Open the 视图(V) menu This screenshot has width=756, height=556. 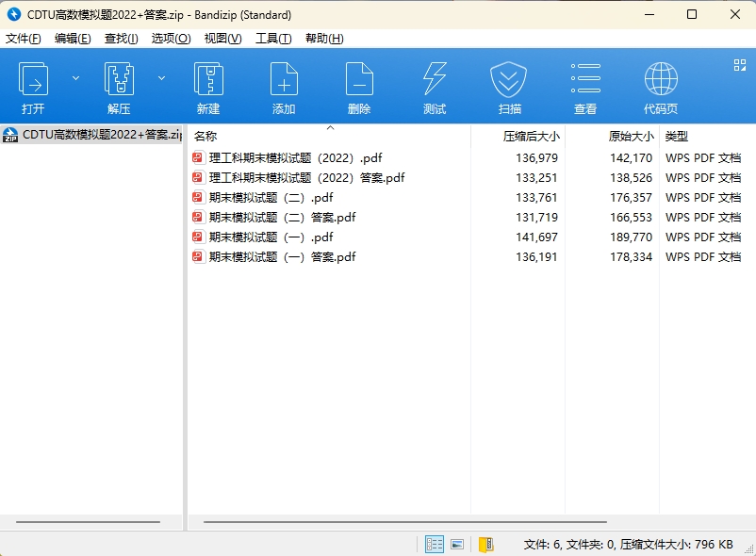pyautogui.click(x=222, y=39)
